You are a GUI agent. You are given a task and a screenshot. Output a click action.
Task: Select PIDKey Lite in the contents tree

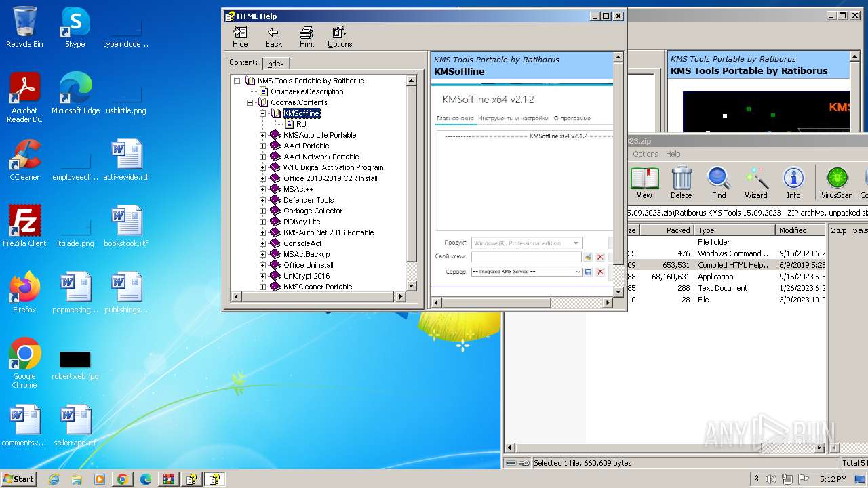click(302, 222)
